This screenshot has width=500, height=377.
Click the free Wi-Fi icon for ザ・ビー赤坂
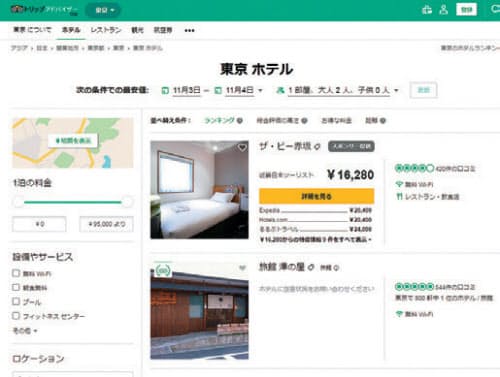point(399,184)
